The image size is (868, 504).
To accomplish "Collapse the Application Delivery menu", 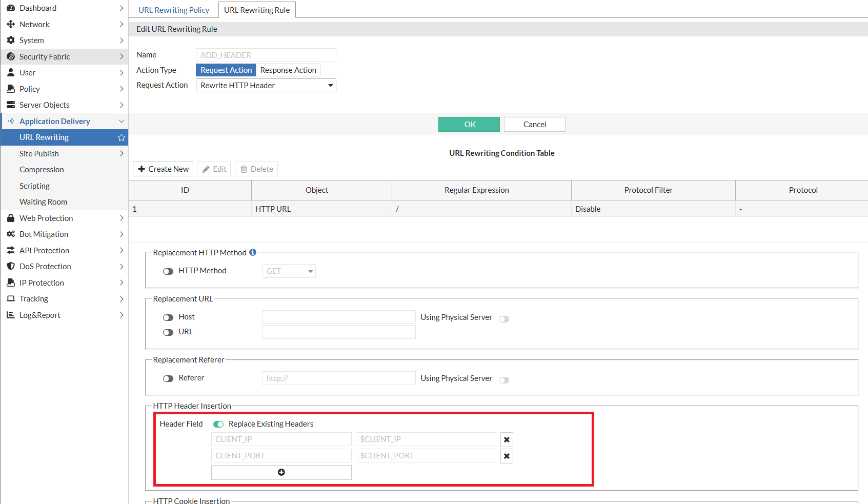I will (122, 122).
